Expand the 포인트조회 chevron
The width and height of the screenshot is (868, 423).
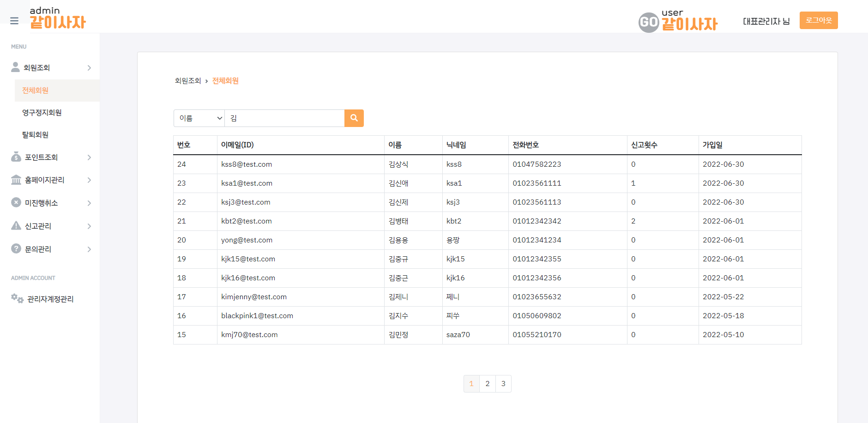pos(89,157)
